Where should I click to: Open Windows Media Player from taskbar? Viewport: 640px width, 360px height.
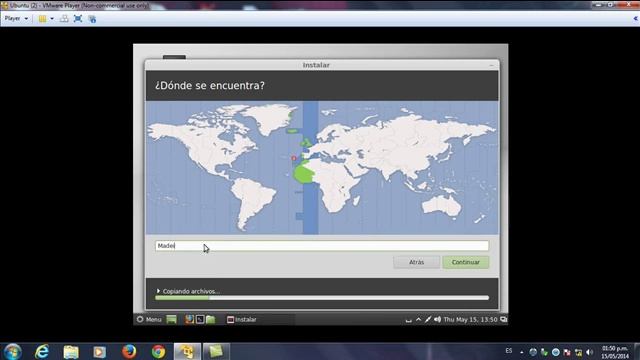click(99, 352)
